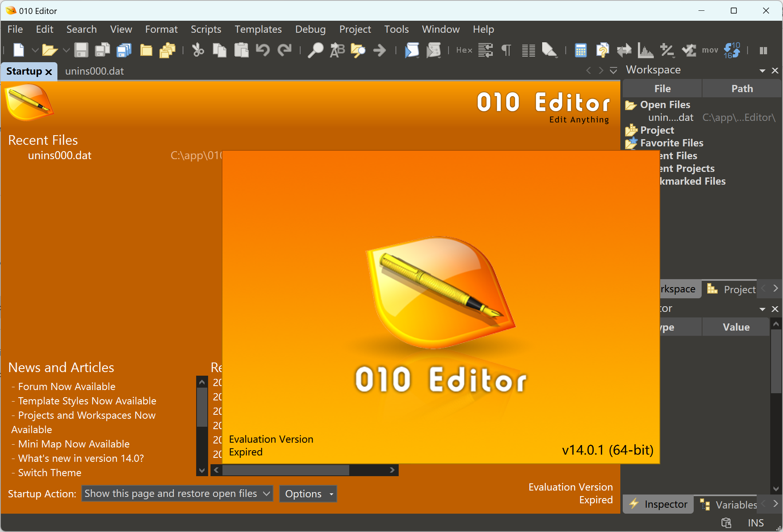Click the Options dropdown button
The width and height of the screenshot is (783, 532).
click(308, 494)
